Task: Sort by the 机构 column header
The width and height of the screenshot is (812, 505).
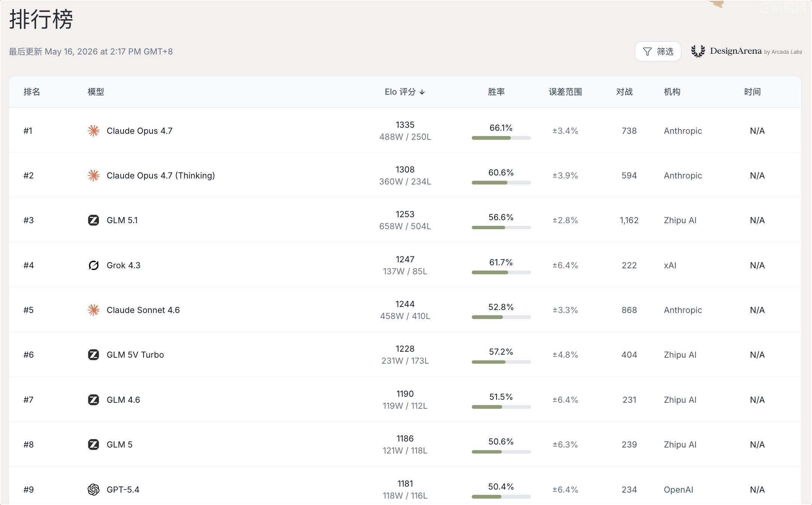Action: [672, 92]
